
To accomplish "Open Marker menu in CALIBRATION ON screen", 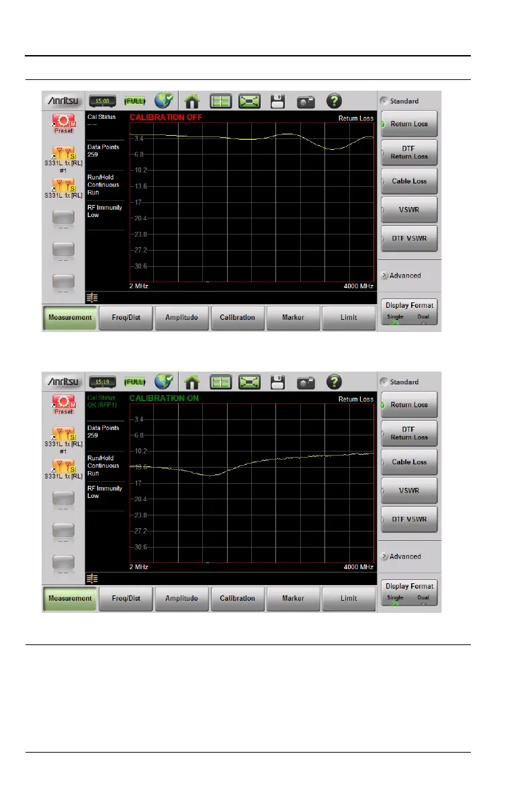I will (293, 599).
